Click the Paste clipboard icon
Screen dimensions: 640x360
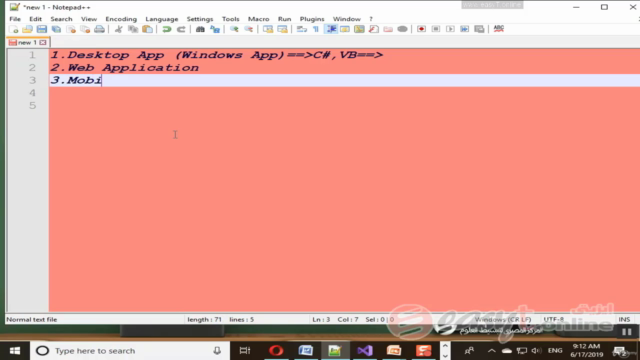[x=147, y=29]
